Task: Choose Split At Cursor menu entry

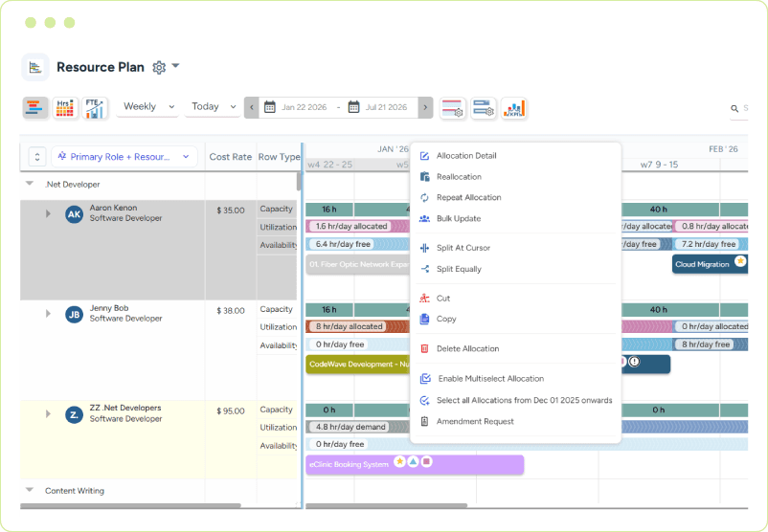Action: click(x=515, y=248)
